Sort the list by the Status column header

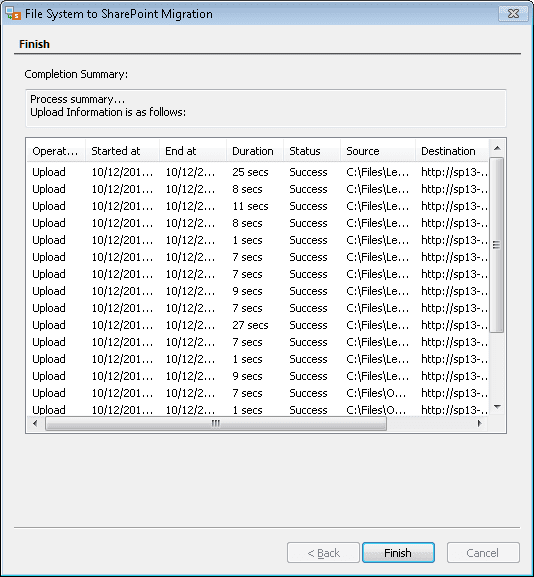(x=312, y=151)
